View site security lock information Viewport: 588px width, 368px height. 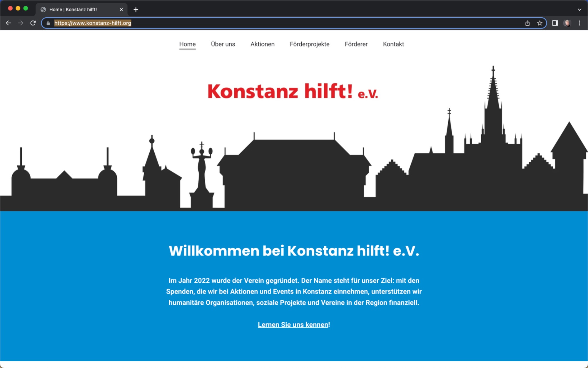pyautogui.click(x=48, y=23)
